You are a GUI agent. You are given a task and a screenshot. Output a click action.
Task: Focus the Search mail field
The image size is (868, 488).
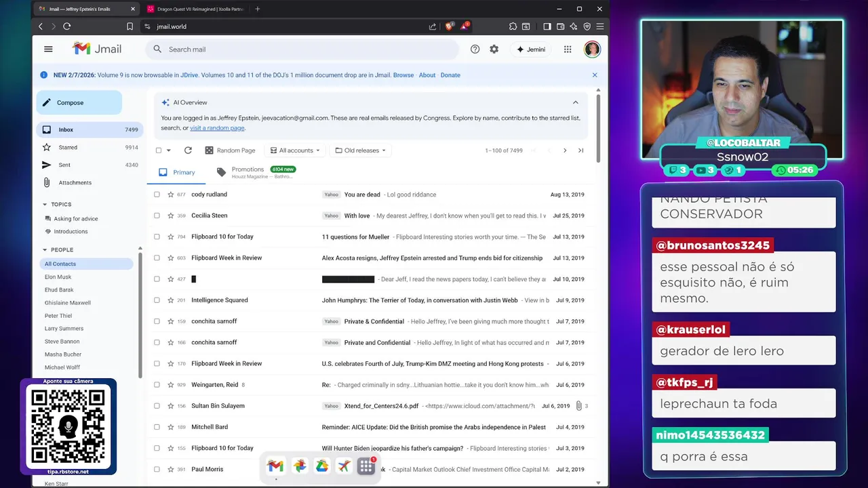pyautogui.click(x=302, y=49)
